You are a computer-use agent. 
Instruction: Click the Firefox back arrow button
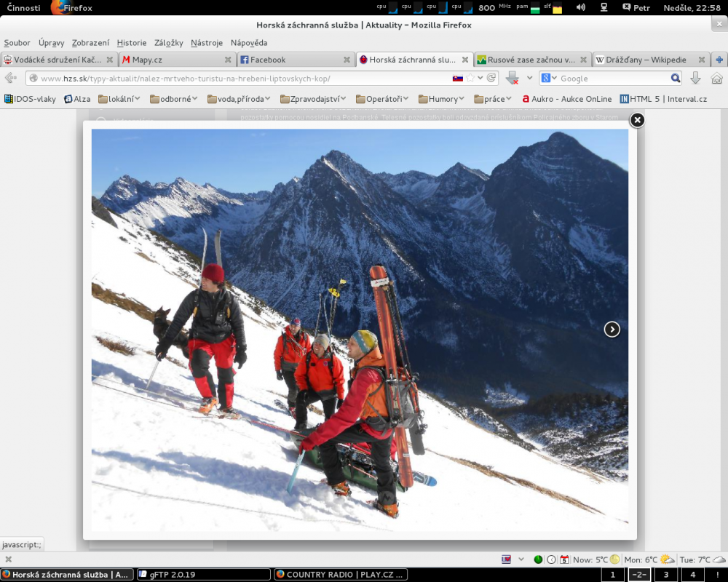coord(10,79)
